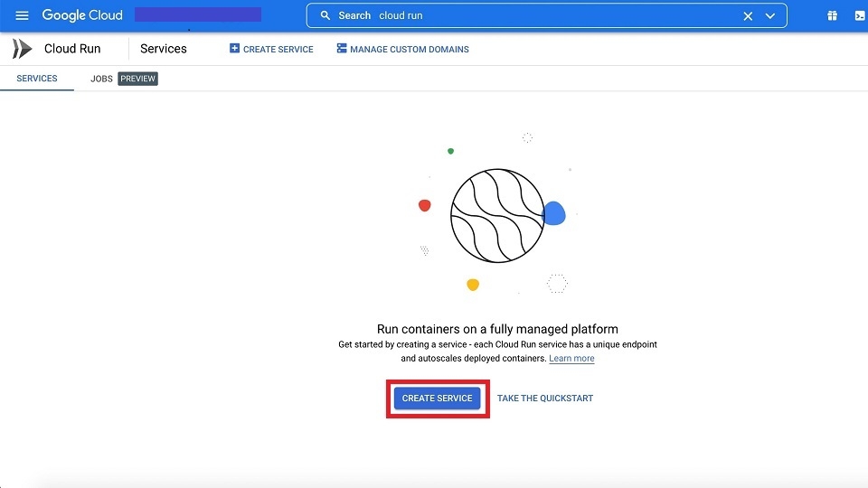
Task: Select the redacted project selector
Action: click(x=197, y=14)
